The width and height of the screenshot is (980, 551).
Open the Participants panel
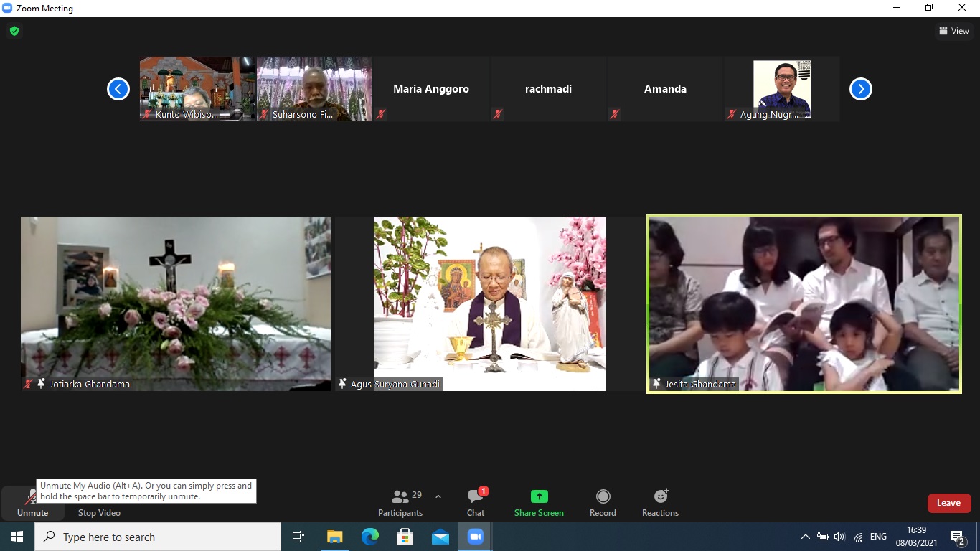coord(401,504)
